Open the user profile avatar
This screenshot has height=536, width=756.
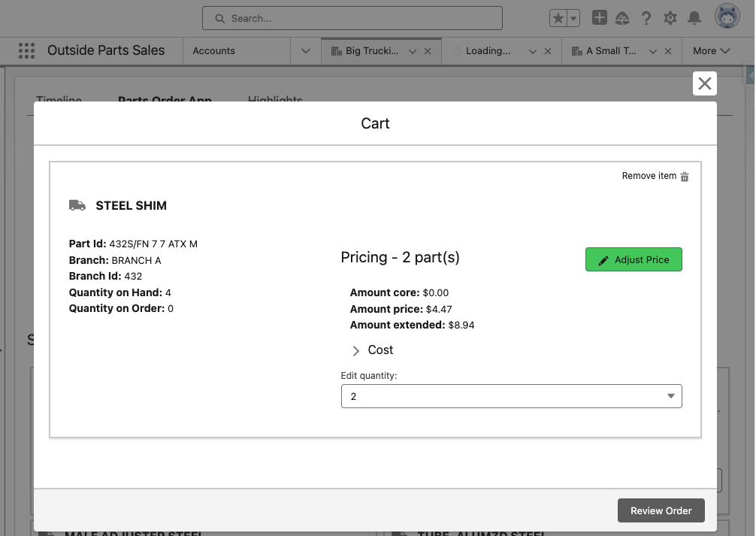727,17
